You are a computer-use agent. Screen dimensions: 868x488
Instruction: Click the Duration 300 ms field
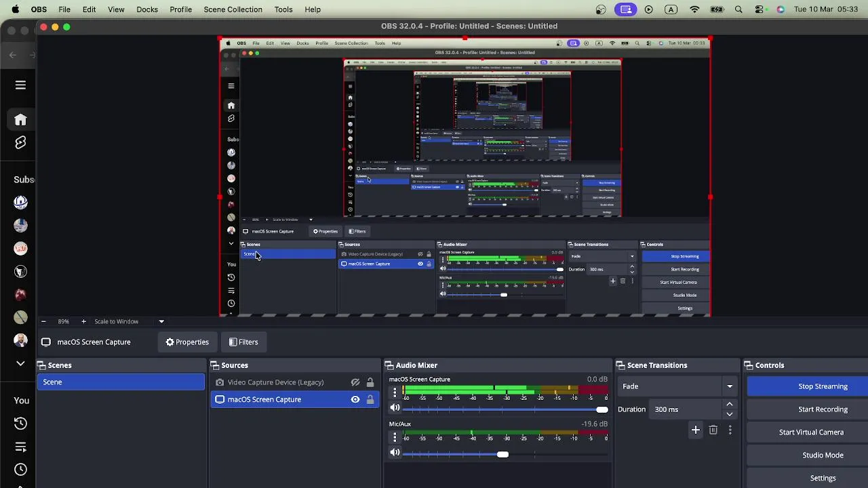tap(685, 409)
